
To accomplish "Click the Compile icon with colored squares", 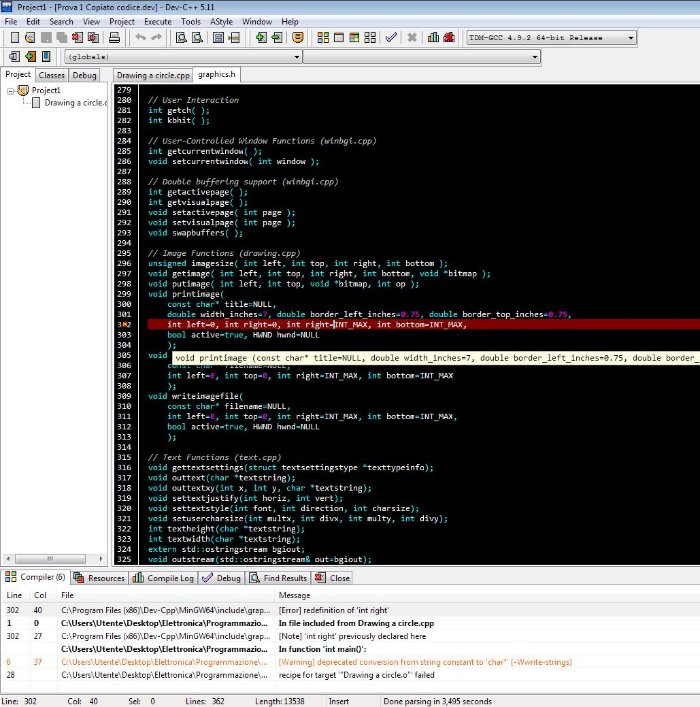I will [x=323, y=37].
